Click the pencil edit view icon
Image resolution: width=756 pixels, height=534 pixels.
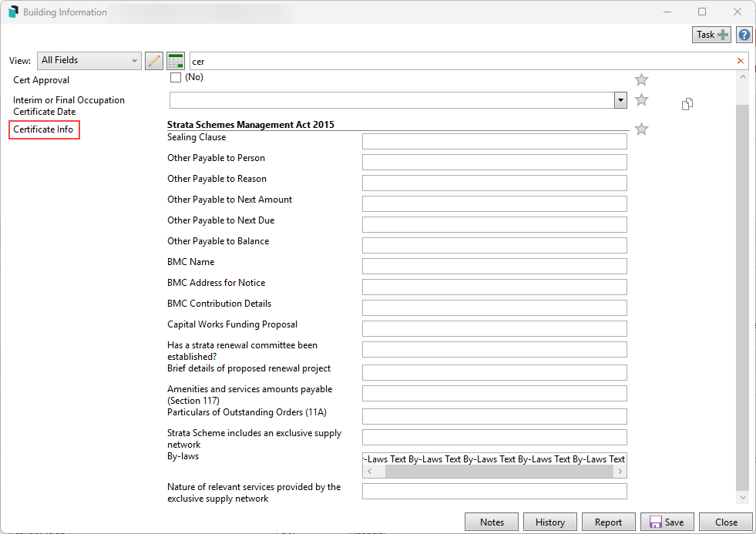(154, 61)
